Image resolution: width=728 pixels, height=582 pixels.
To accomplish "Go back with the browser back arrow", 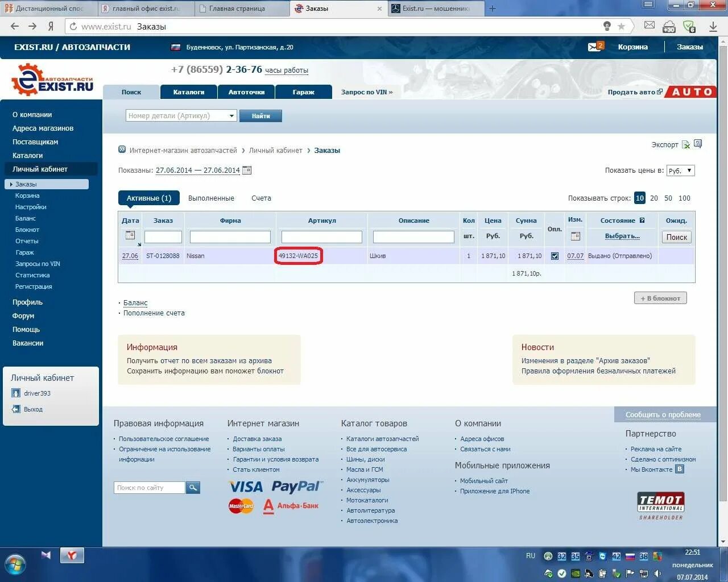I will click(15, 26).
